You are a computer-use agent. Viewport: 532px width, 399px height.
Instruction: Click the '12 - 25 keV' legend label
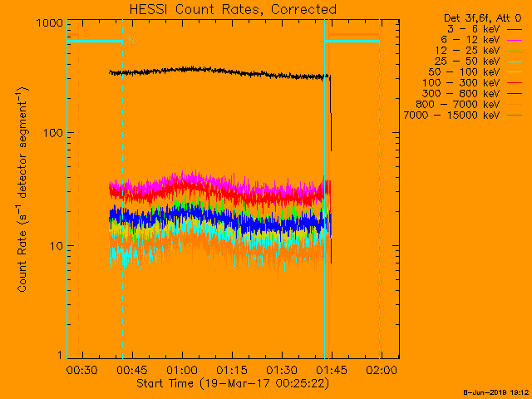click(467, 51)
